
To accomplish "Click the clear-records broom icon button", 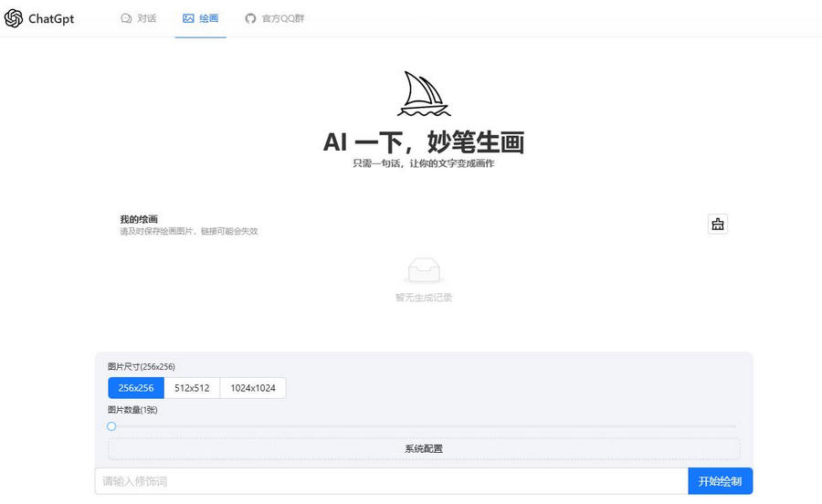I will pos(718,224).
